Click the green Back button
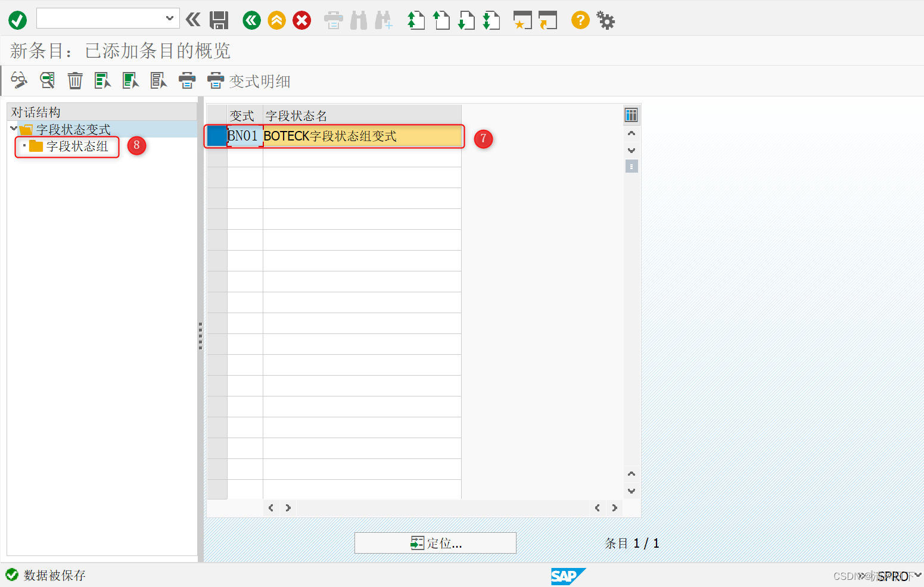Screen dimensions: 924x587 252,21
